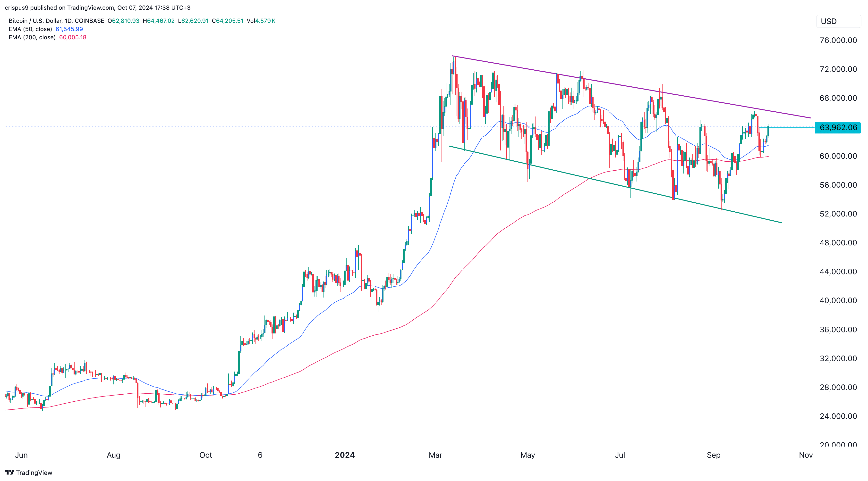Click the 28,000.00 price axis label

(838, 387)
